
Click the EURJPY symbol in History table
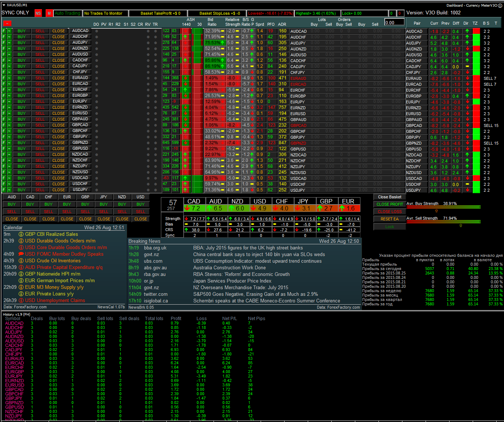14,376
